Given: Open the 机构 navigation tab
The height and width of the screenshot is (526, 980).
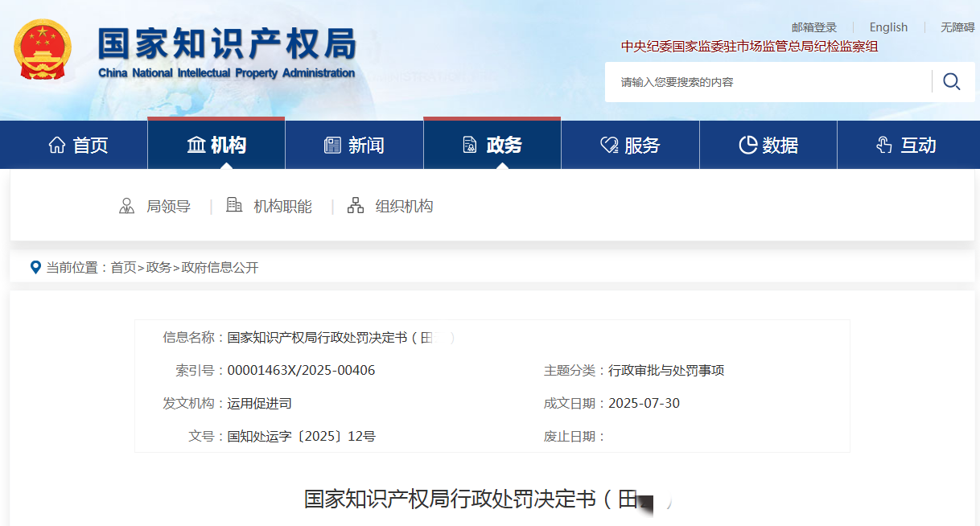Looking at the screenshot, I should pos(216,145).
